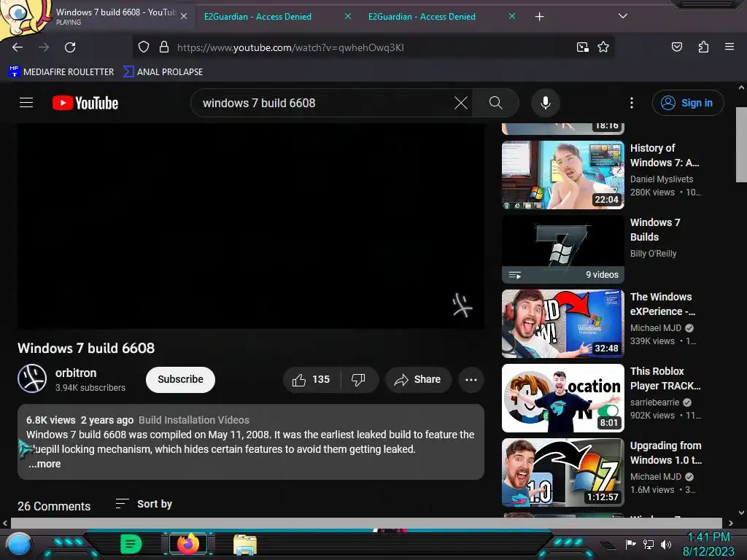Bookmark this page with star icon
This screenshot has height=560, width=747.
pyautogui.click(x=603, y=47)
